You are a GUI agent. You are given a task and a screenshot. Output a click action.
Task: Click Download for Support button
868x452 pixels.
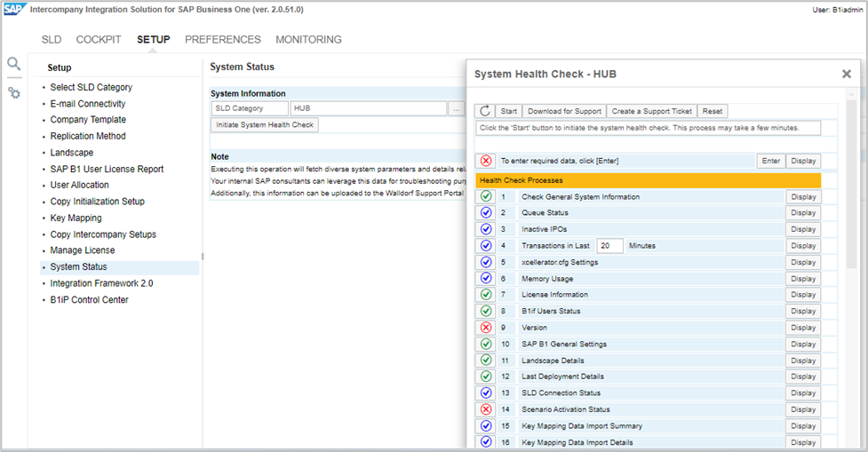click(564, 111)
